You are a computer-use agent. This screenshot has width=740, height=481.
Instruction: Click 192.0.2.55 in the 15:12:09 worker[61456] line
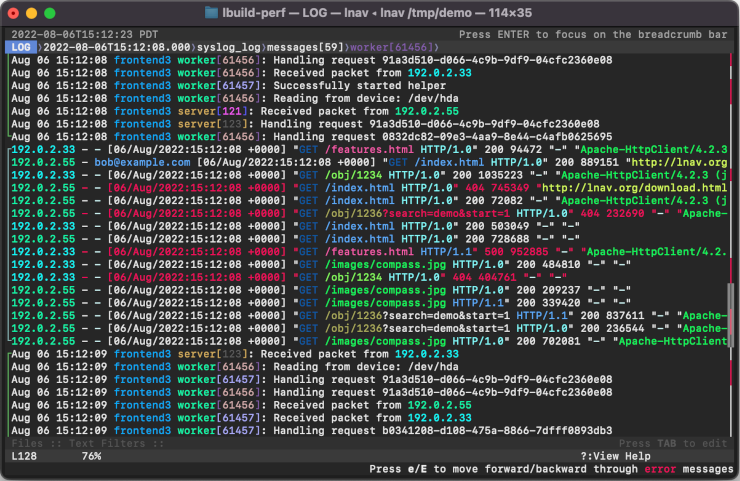(439, 405)
